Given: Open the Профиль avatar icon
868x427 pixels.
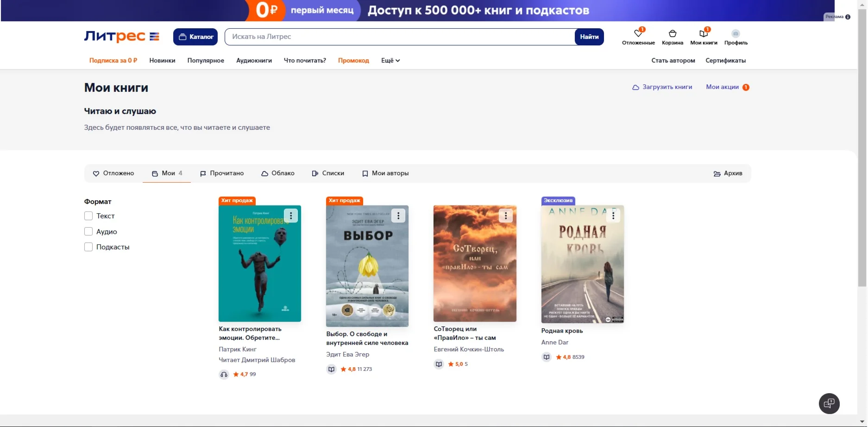Looking at the screenshot, I should pos(736,33).
